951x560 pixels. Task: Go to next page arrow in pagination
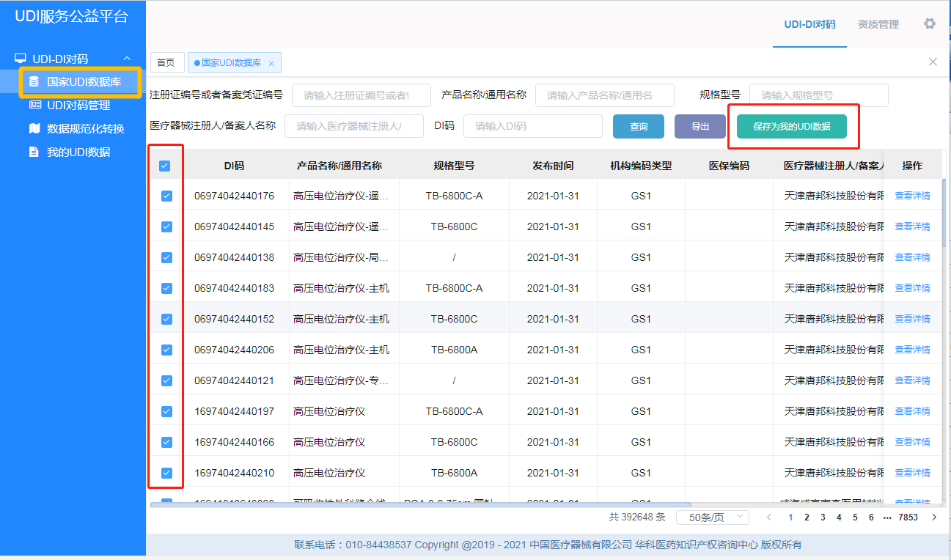934,517
